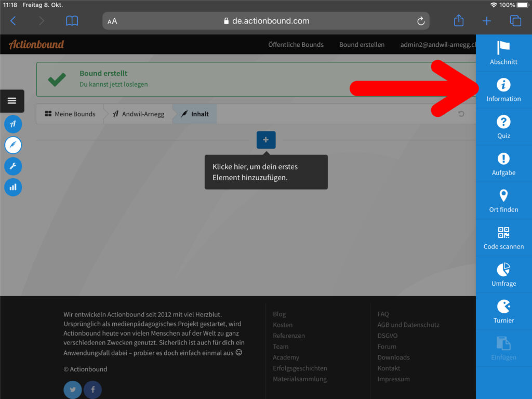Screen dimensions: 532x399
Task: Open the admin2 account menu
Action: pos(437,45)
